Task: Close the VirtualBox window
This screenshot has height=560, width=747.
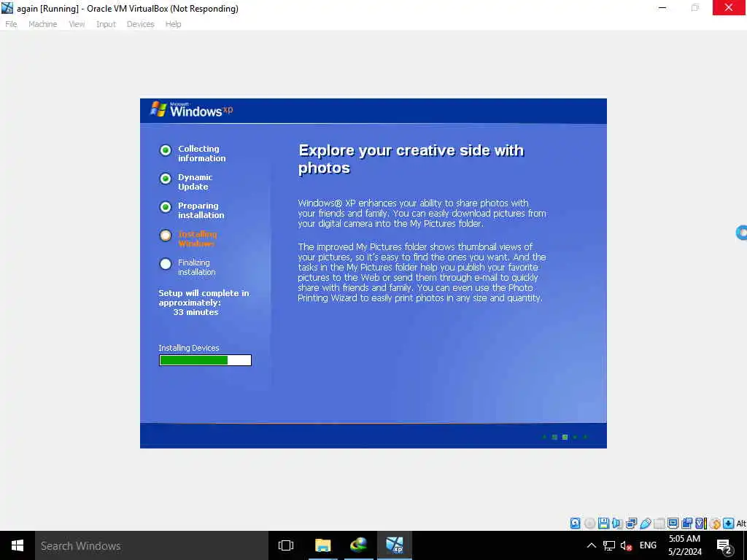Action: click(x=729, y=7)
